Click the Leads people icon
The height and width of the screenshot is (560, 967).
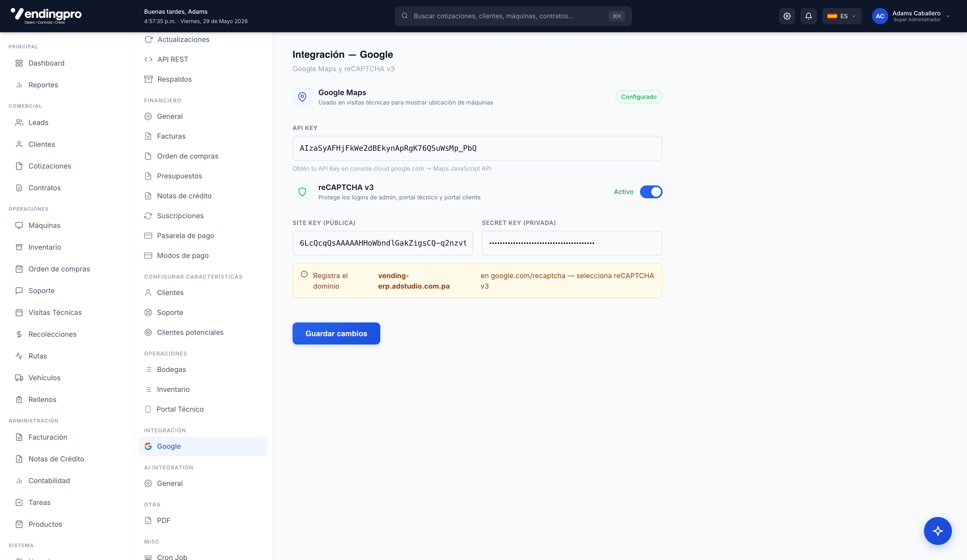pyautogui.click(x=19, y=122)
